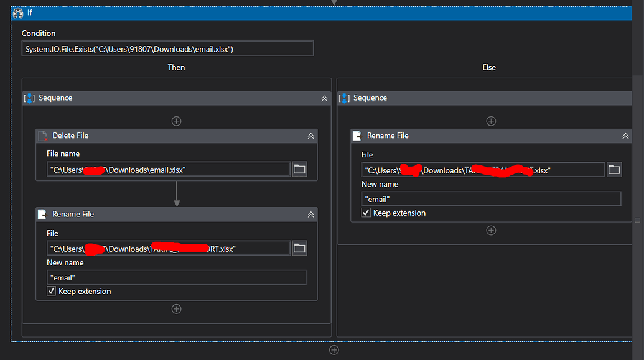Click the plus button at bottom of the If
This screenshot has width=644, height=360.
334,349
